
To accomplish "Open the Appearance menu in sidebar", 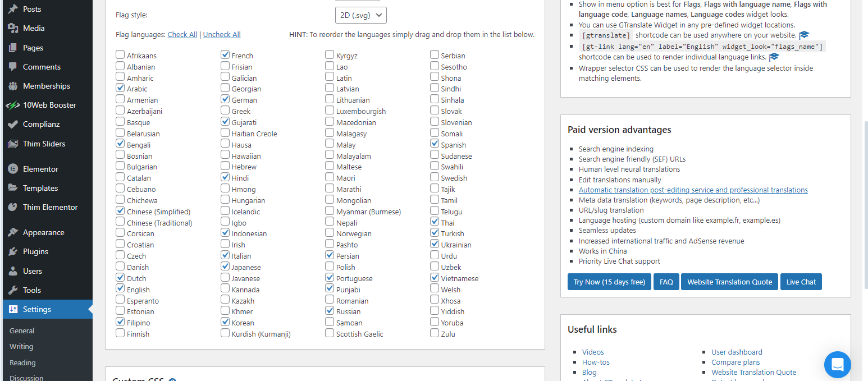I will (43, 232).
